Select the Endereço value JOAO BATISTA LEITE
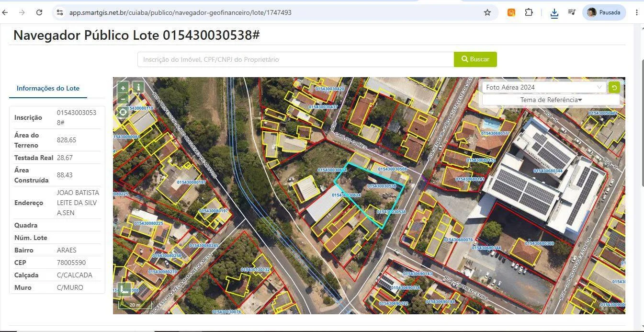This screenshot has width=644, height=332. click(78, 203)
